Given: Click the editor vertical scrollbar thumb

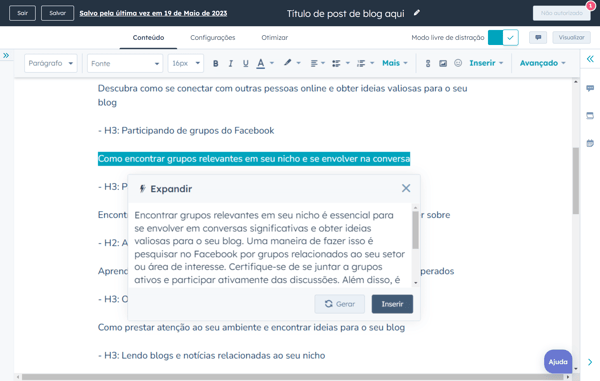Looking at the screenshot, I should point(576,181).
